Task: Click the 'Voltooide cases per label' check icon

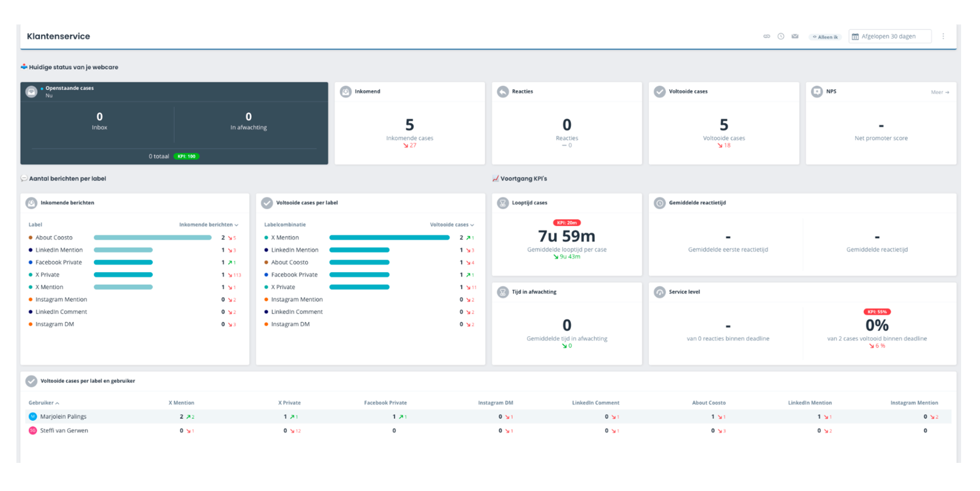Action: point(267,203)
